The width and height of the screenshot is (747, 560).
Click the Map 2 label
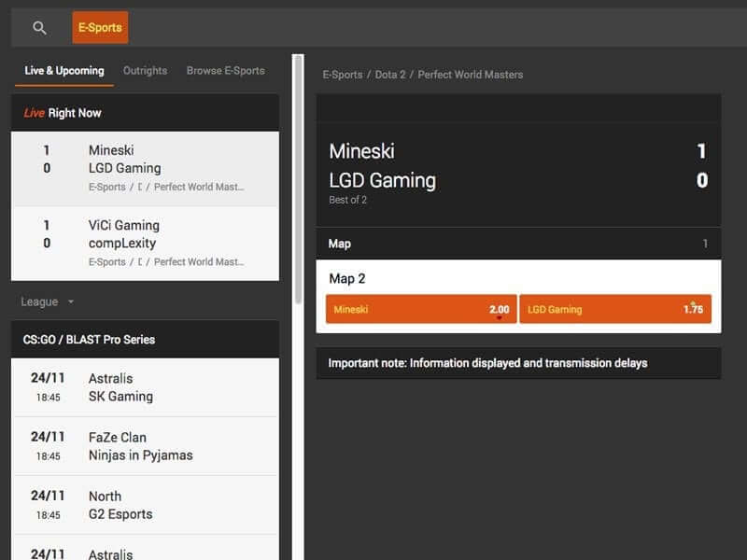(346, 278)
